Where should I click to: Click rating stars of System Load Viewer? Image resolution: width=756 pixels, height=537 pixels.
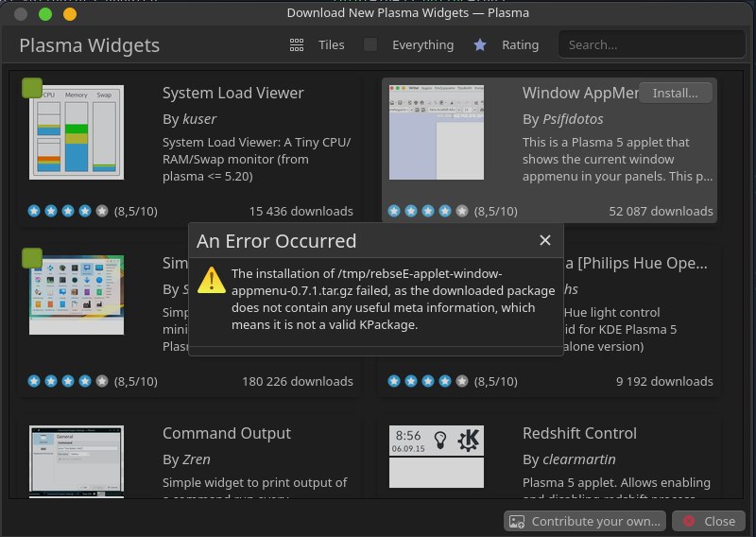coord(67,211)
